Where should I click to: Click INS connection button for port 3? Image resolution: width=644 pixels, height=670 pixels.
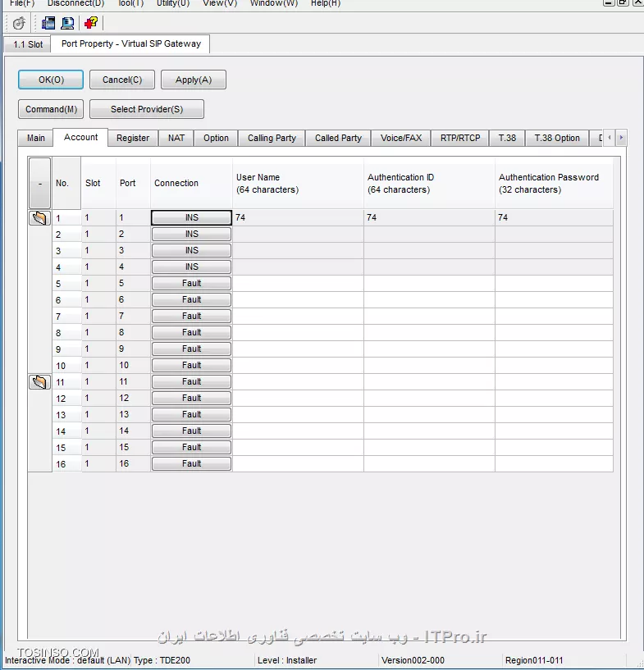tap(191, 250)
